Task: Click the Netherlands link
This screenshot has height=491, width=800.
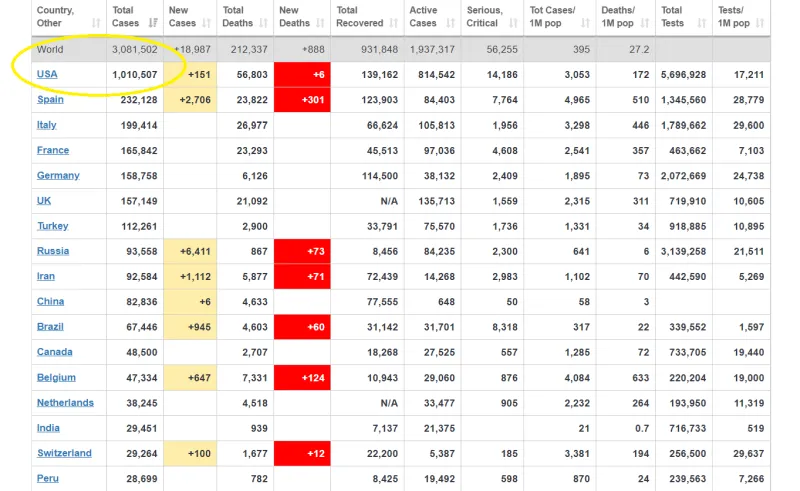Action: pos(65,402)
